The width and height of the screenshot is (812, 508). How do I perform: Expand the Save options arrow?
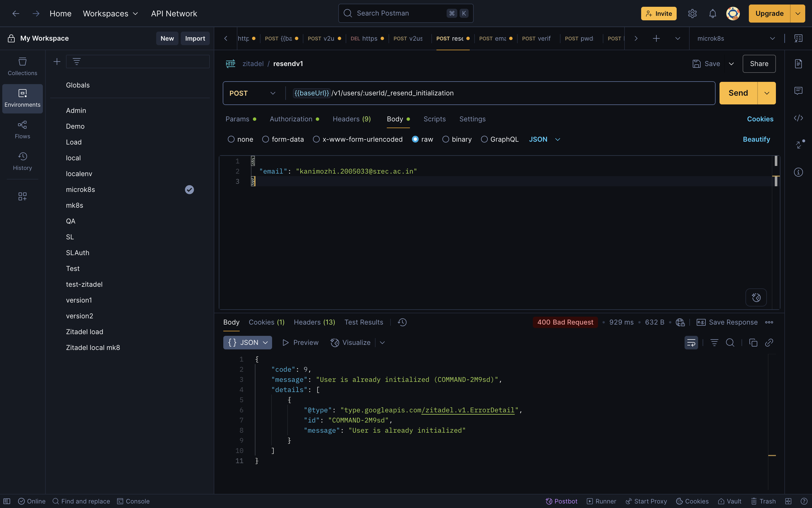(731, 63)
